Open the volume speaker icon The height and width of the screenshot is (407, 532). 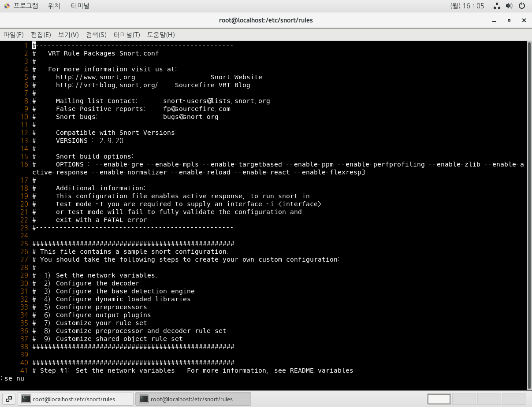click(x=509, y=6)
